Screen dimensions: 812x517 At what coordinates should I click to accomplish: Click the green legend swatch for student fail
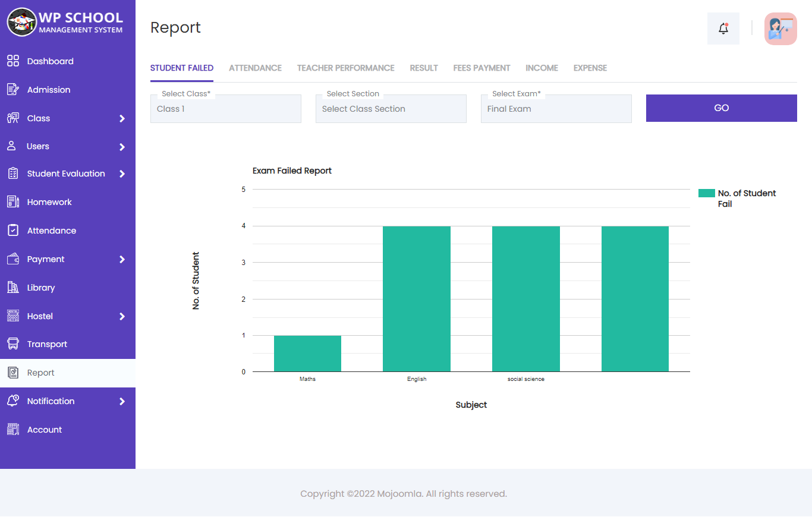706,193
